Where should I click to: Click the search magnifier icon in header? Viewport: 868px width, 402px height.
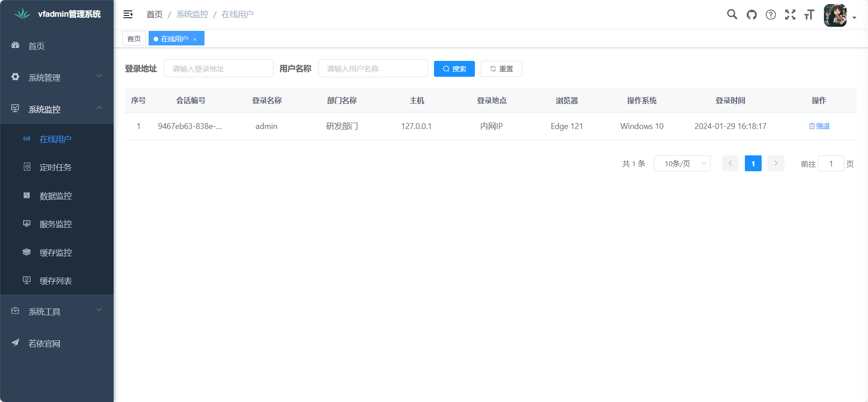[732, 15]
